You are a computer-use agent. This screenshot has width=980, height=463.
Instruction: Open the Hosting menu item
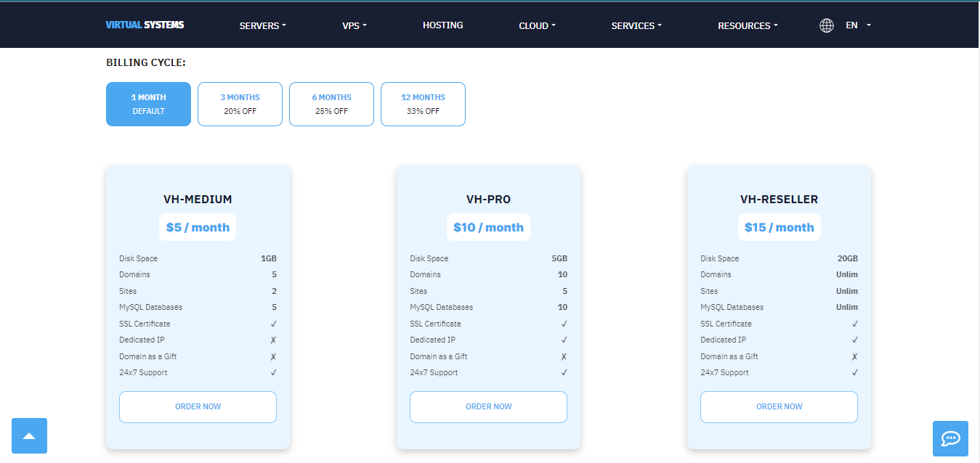[443, 25]
